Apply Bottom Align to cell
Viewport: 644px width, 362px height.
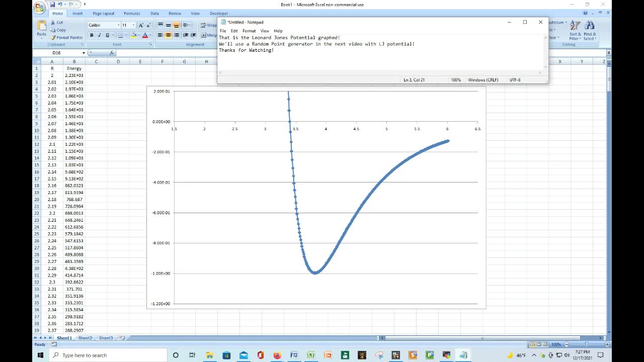(176, 25)
